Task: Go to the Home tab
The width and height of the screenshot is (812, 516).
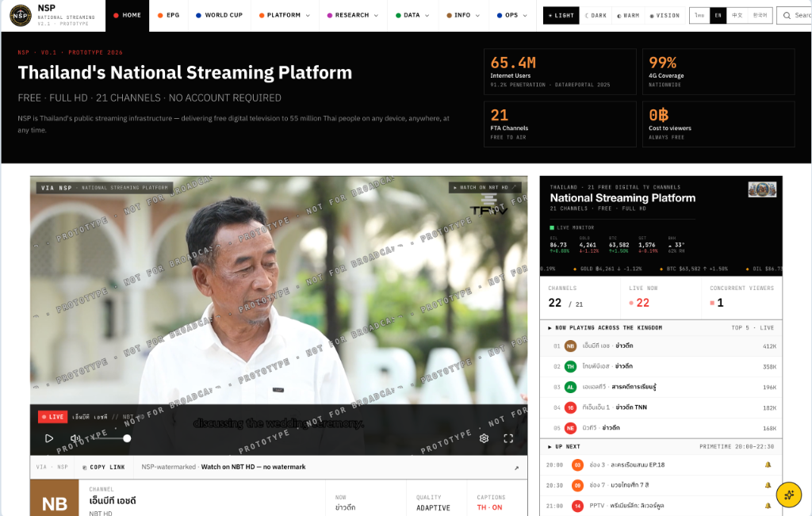Action: [x=127, y=16]
